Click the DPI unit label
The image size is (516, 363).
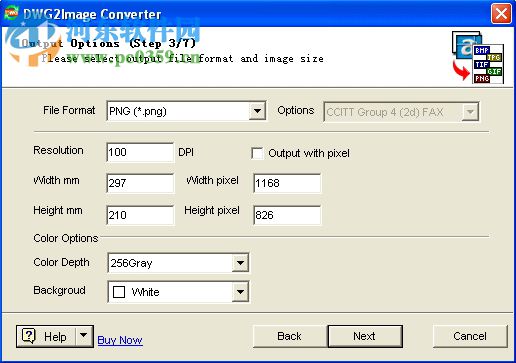(x=186, y=152)
